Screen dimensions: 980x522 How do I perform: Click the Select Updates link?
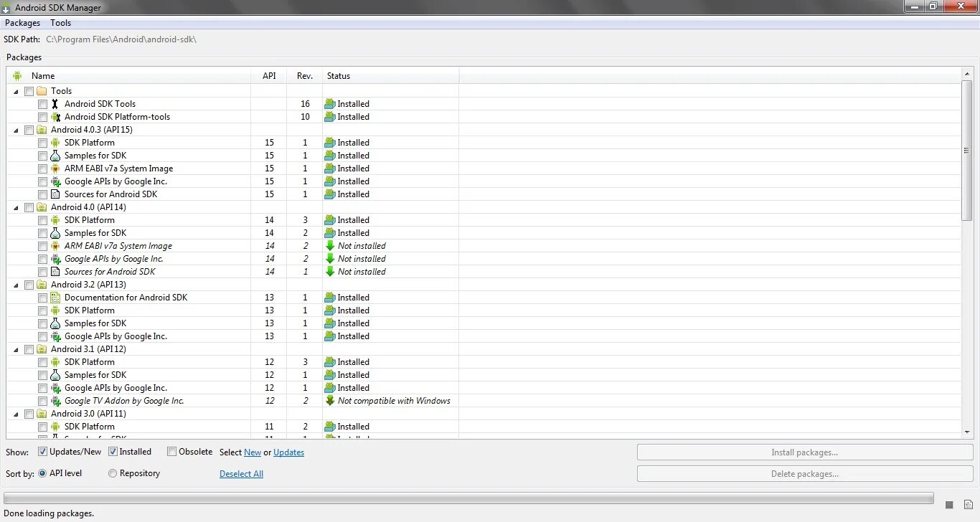point(289,452)
